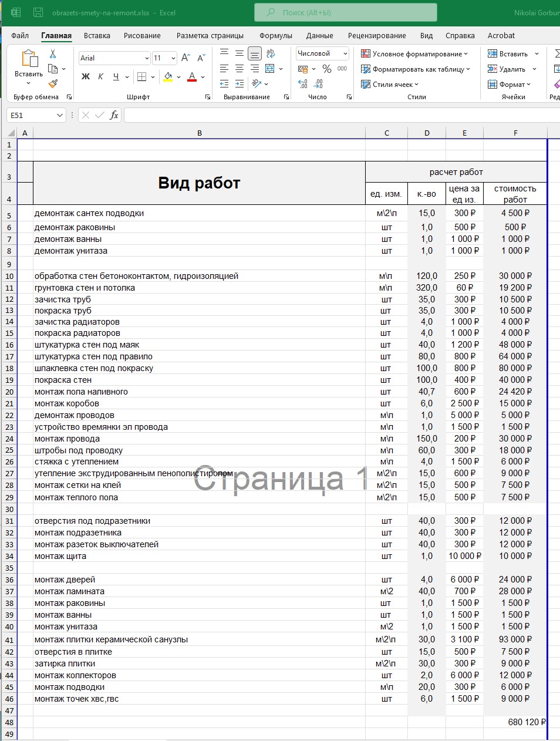Screen dimensions: 560x741
Task: Select the Increase font size icon
Action: click(x=185, y=57)
